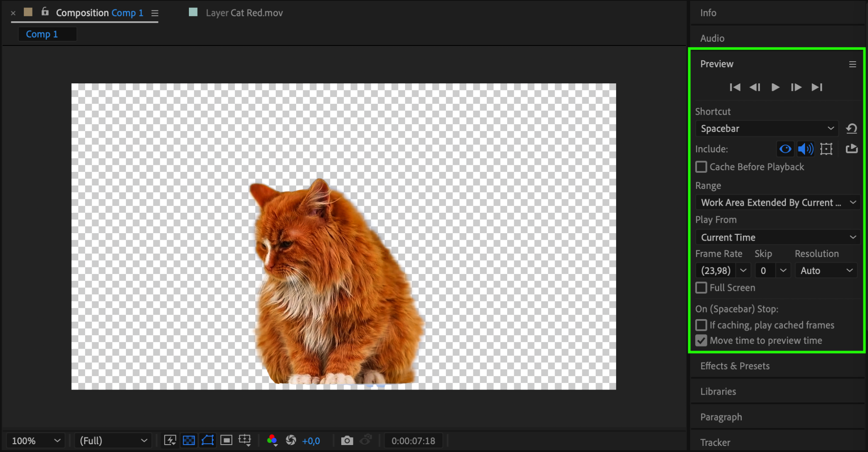Step to next frame in Preview

pyautogui.click(x=795, y=87)
